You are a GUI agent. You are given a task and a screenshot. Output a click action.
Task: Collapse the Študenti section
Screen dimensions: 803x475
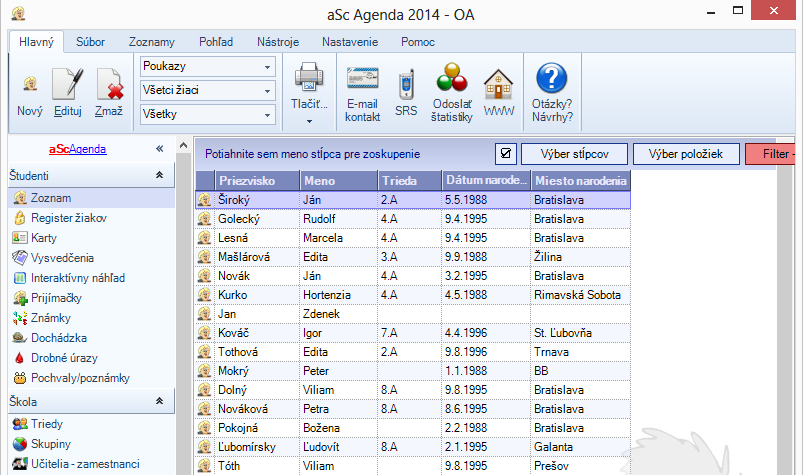point(159,175)
